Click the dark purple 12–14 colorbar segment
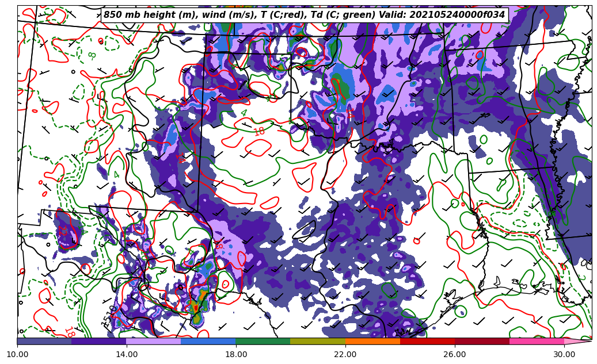 coord(99,341)
